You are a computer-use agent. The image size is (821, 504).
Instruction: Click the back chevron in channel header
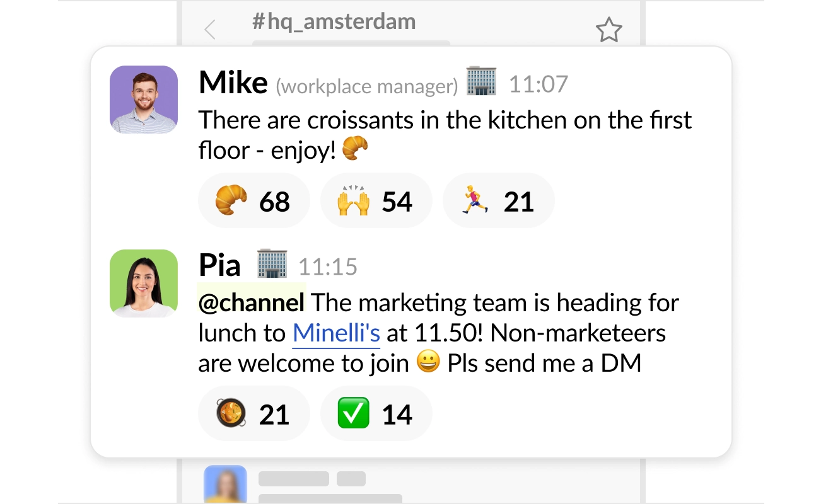[210, 30]
